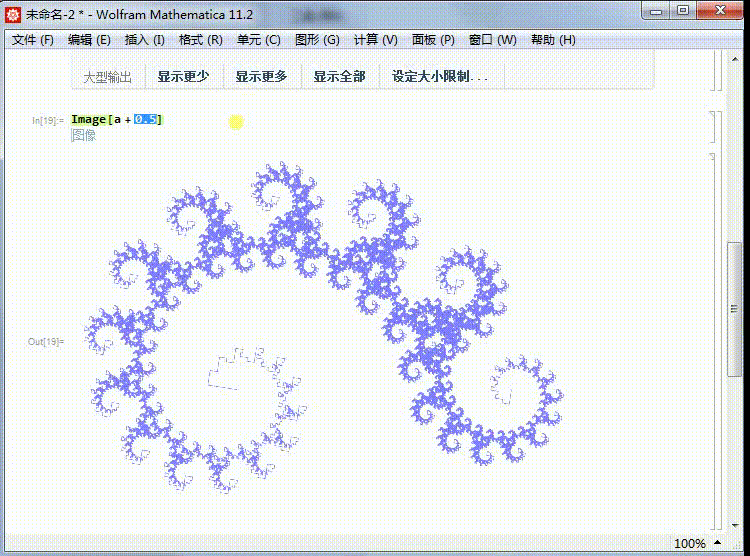Select the In[19] input cell bracket

click(x=713, y=127)
